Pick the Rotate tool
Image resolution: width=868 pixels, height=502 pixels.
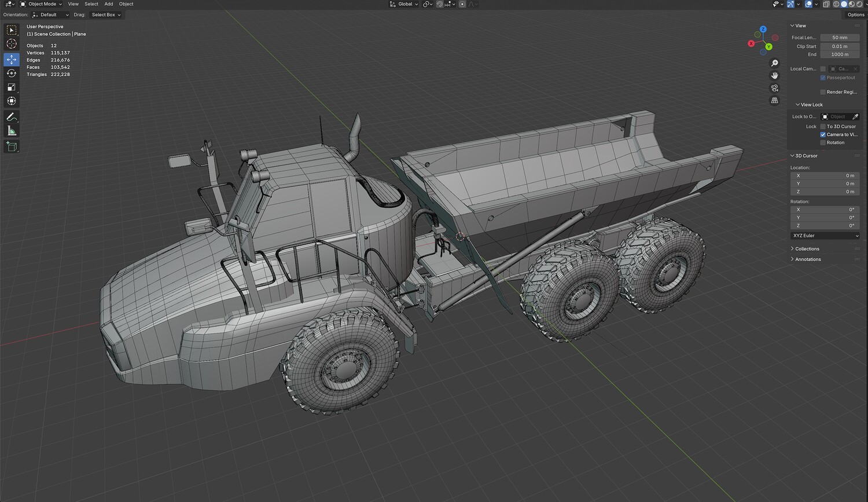pyautogui.click(x=12, y=74)
